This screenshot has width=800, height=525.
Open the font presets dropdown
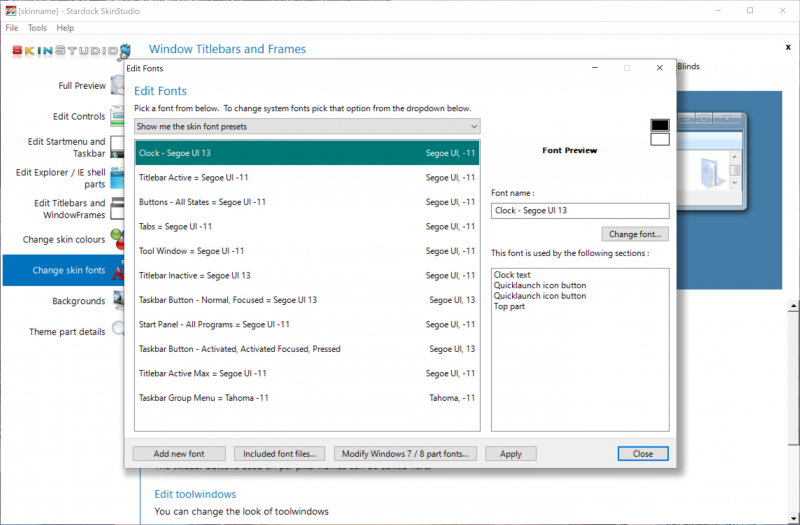point(307,126)
